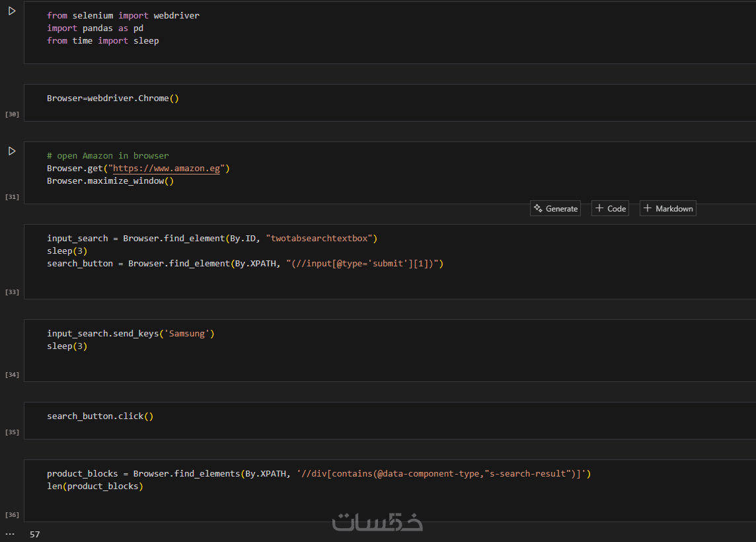This screenshot has width=756, height=542.
Task: Run the Amazon Browser.get cell
Action: point(12,151)
